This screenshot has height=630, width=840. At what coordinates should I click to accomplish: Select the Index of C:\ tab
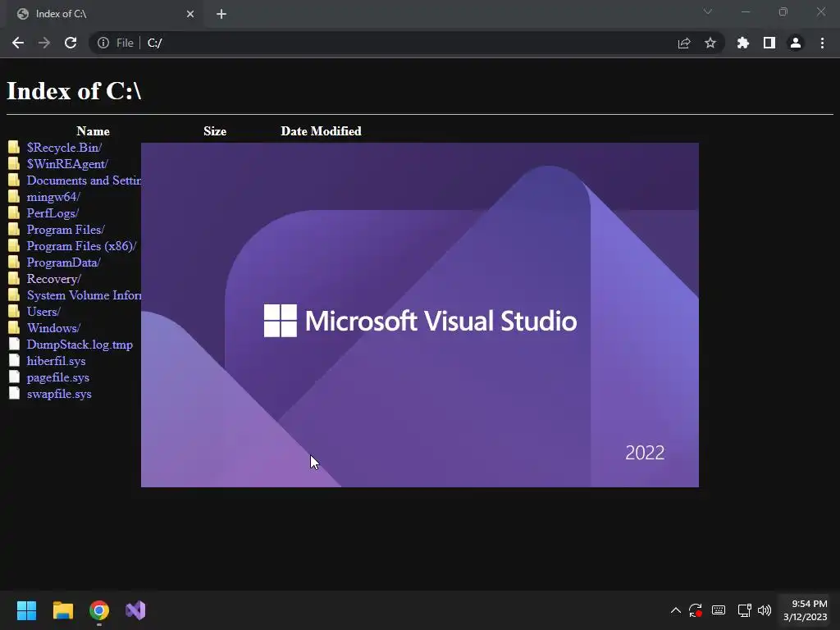tap(104, 14)
